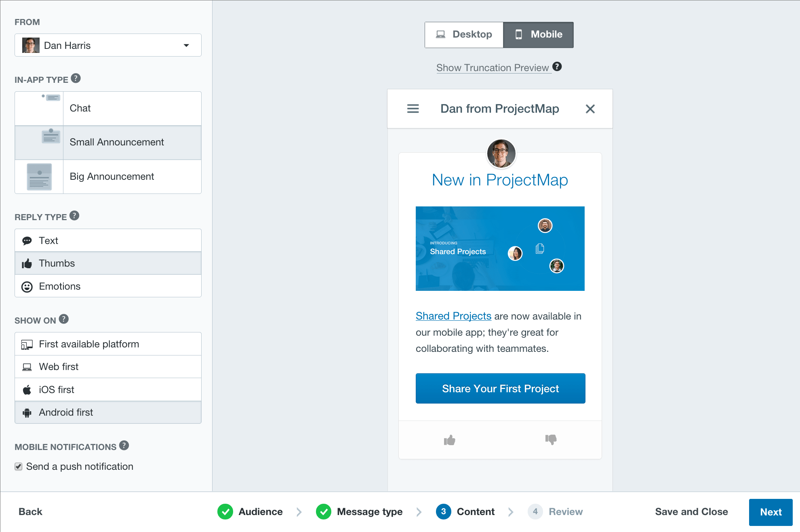Select the Text reply type icon
The width and height of the screenshot is (800, 532).
[27, 240]
